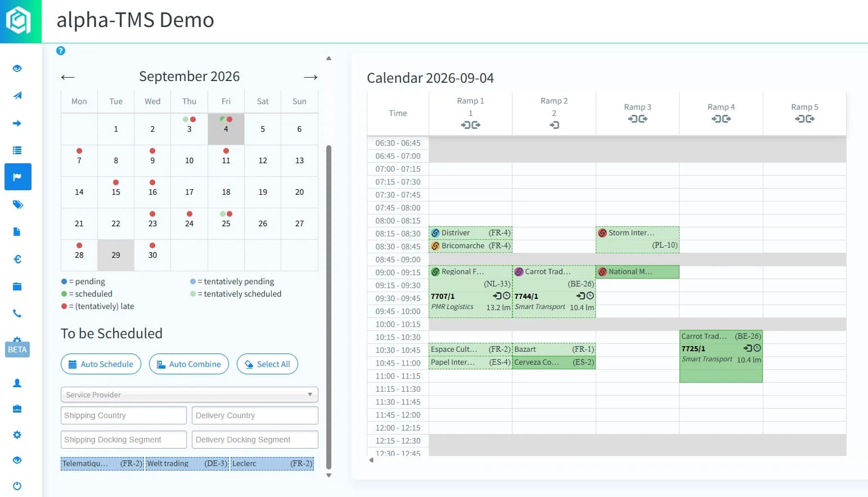
Task: Click the paper plane sidebar icon
Action: pyautogui.click(x=17, y=96)
